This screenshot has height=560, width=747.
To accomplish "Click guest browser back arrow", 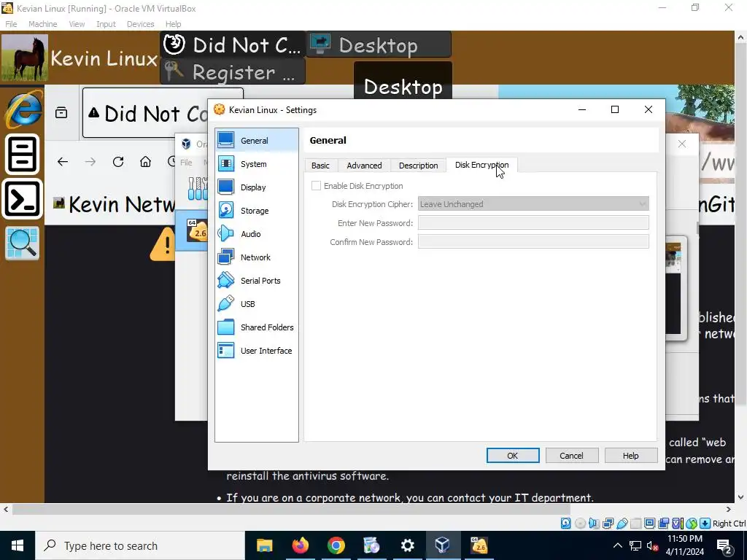I will tap(63, 162).
